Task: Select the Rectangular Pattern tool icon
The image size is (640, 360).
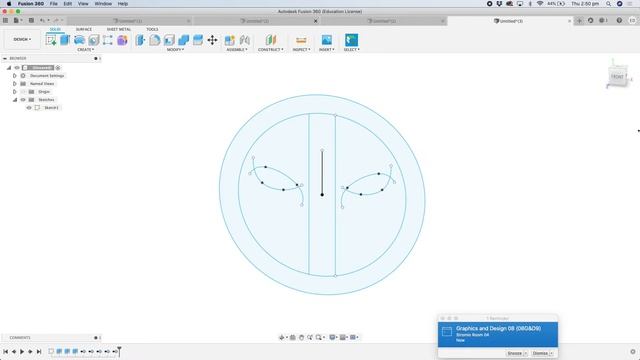Action: click(x=108, y=40)
